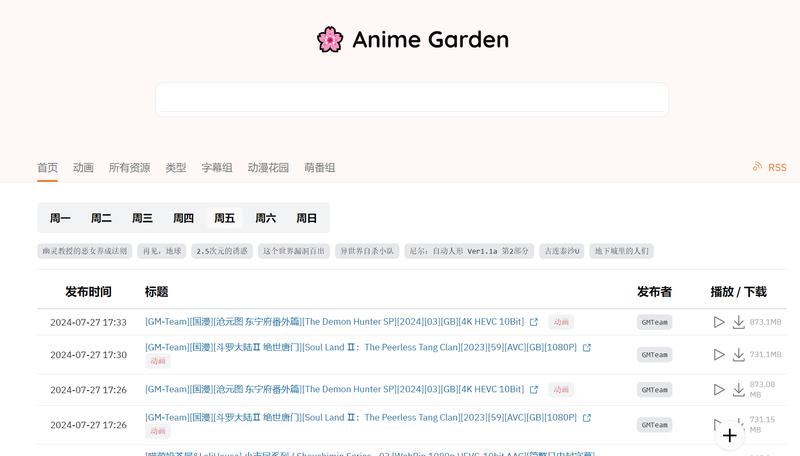Open external link icon of 17:33 Demon Hunter
Image resolution: width=800 pixels, height=456 pixels.
click(x=534, y=322)
